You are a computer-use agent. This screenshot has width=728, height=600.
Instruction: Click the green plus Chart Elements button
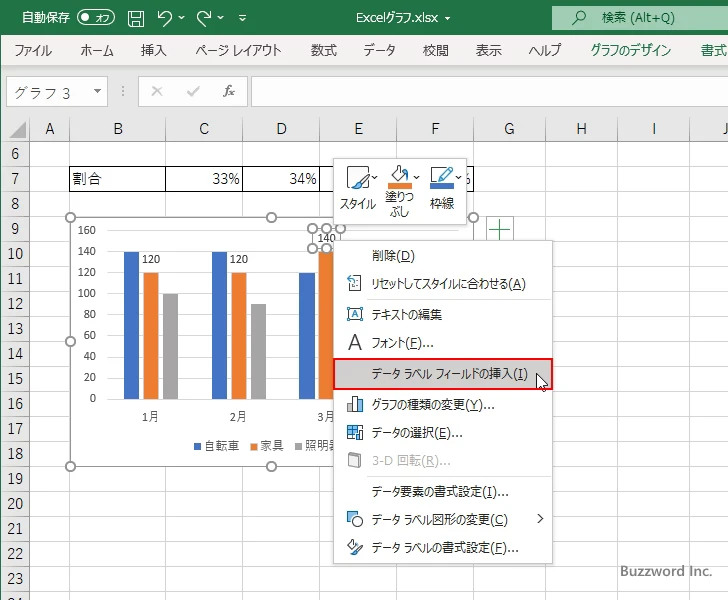tap(500, 229)
